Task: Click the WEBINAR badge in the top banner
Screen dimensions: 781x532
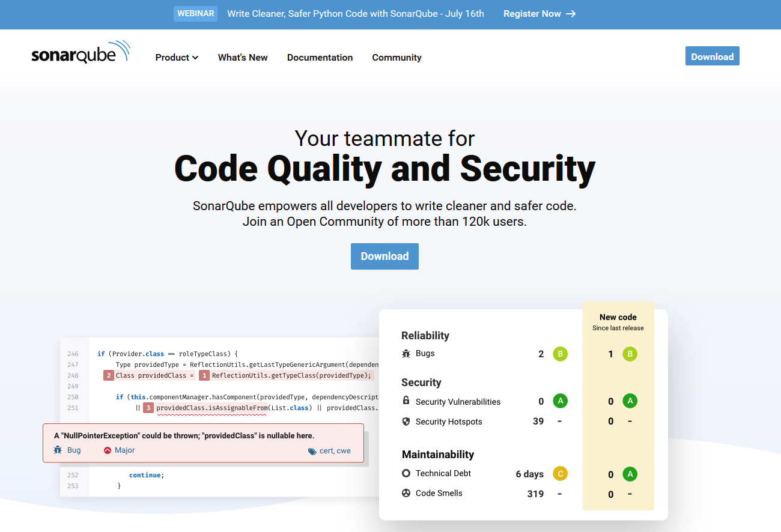Action: tap(196, 14)
